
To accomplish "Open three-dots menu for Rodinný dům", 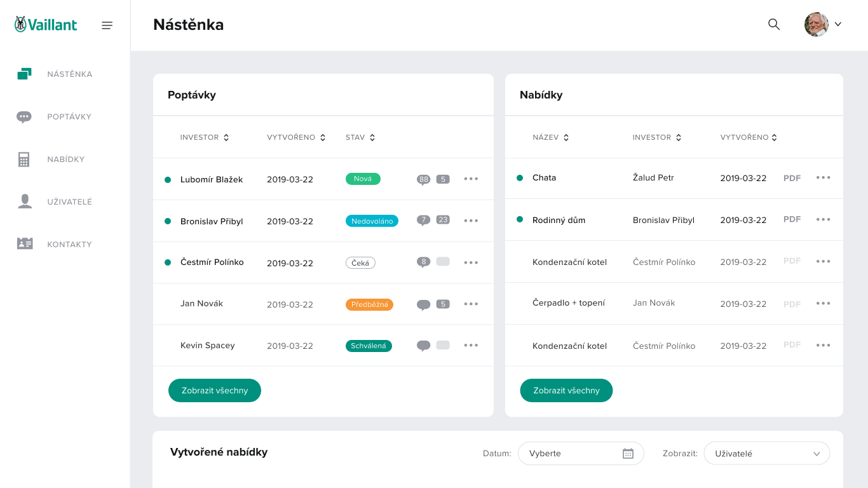I will (823, 219).
